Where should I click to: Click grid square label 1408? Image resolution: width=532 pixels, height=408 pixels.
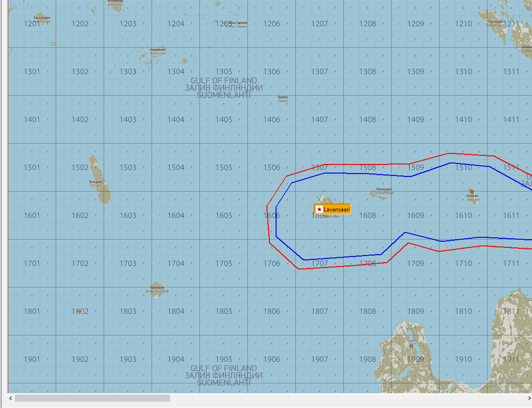point(368,120)
